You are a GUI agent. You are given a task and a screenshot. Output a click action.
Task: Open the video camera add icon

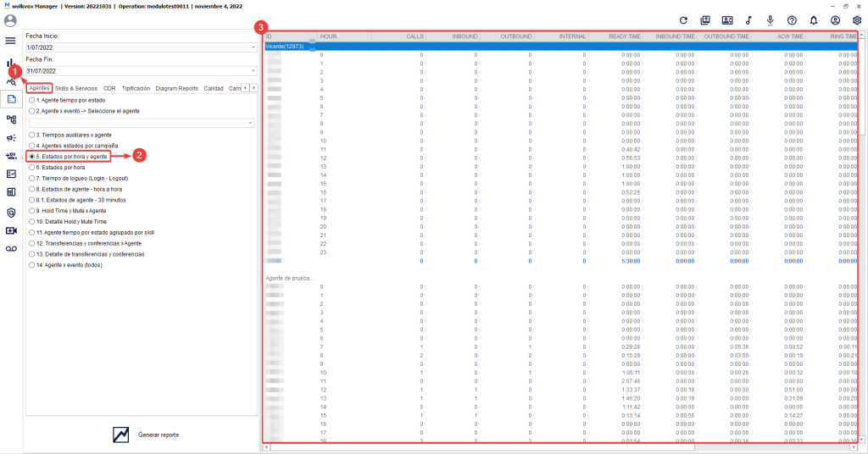(x=11, y=230)
